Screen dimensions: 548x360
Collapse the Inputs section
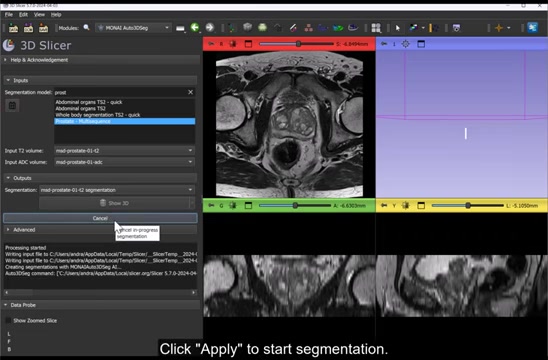coord(100,80)
